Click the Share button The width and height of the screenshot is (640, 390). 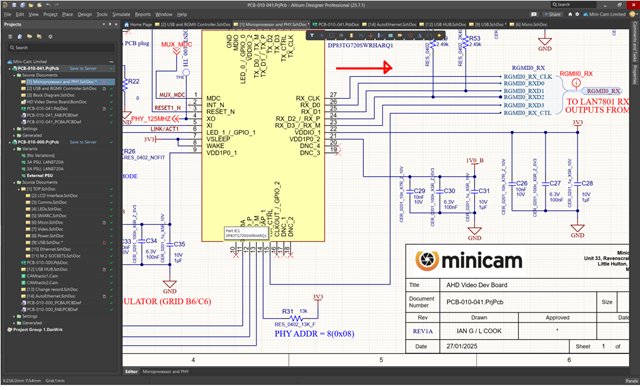tap(552, 14)
